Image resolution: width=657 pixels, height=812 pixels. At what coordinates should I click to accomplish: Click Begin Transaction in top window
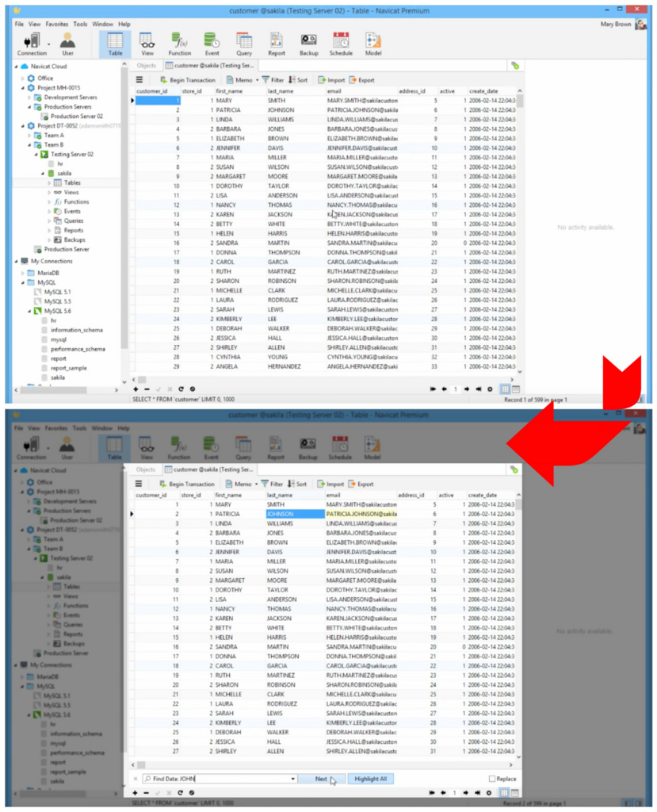[x=187, y=80]
